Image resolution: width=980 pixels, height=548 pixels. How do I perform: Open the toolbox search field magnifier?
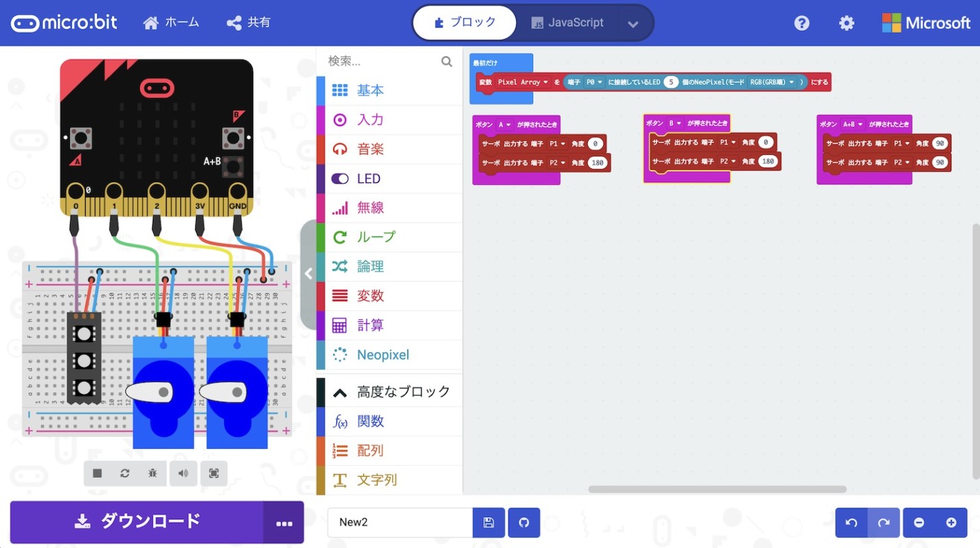447,62
